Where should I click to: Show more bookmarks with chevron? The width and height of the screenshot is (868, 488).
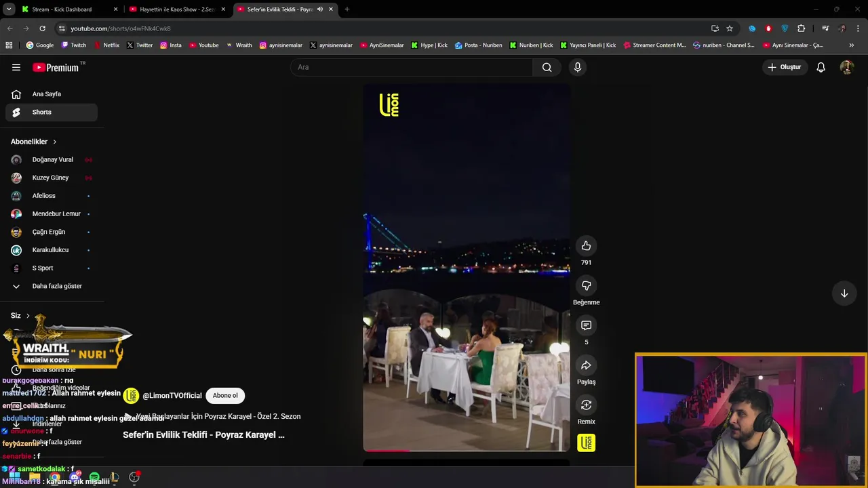point(851,45)
